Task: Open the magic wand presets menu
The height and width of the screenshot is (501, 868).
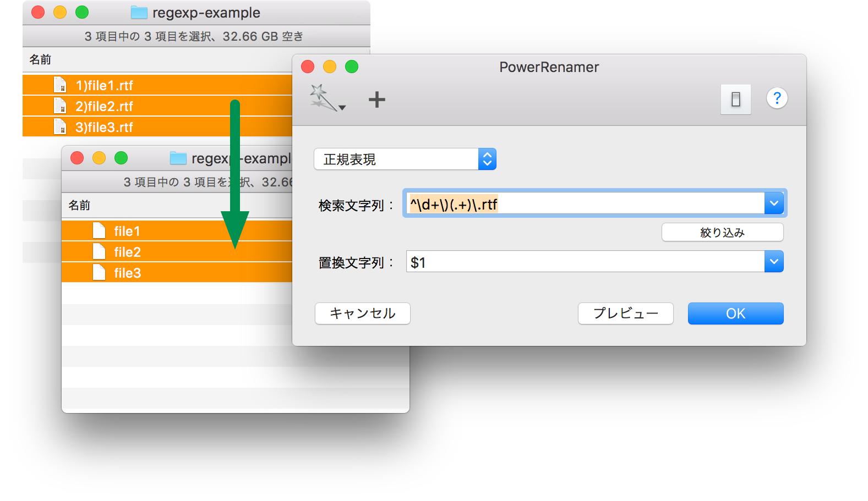Action: pos(327,99)
